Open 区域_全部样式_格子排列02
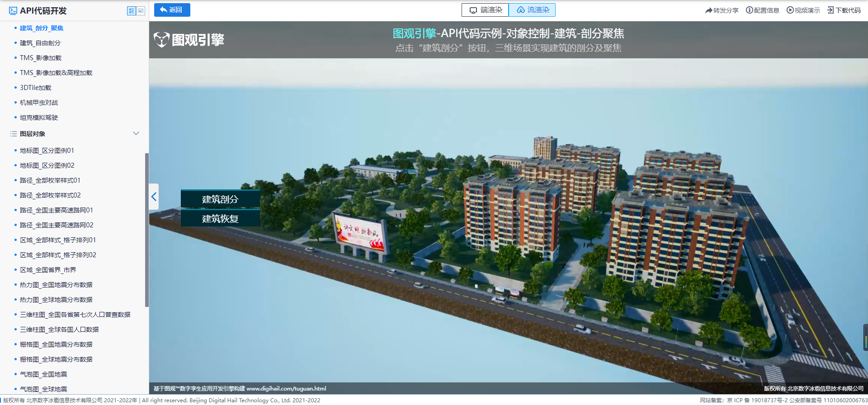The image size is (868, 405). point(58,255)
